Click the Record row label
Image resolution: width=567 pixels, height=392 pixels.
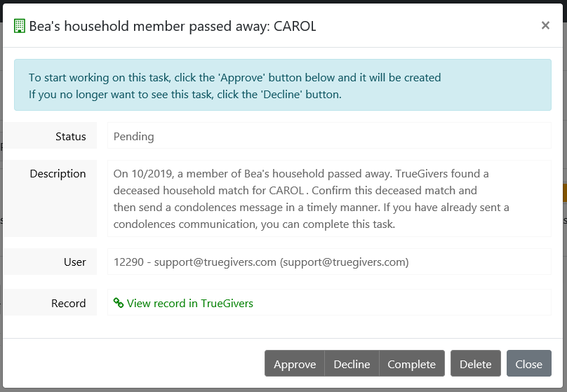68,304
